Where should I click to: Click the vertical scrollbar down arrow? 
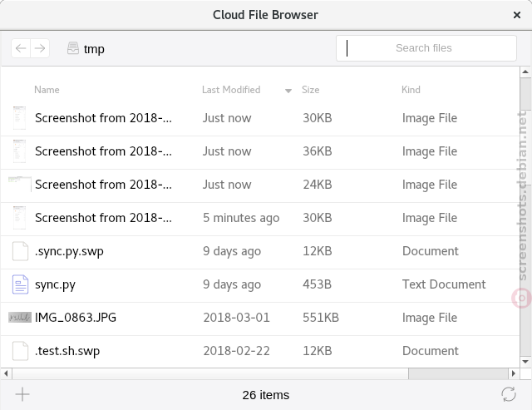(x=525, y=362)
